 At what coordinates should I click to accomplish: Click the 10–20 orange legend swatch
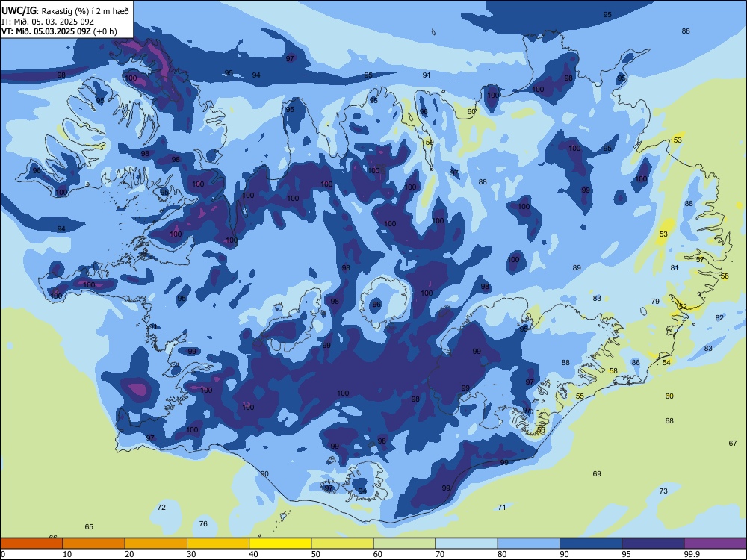coord(94,544)
